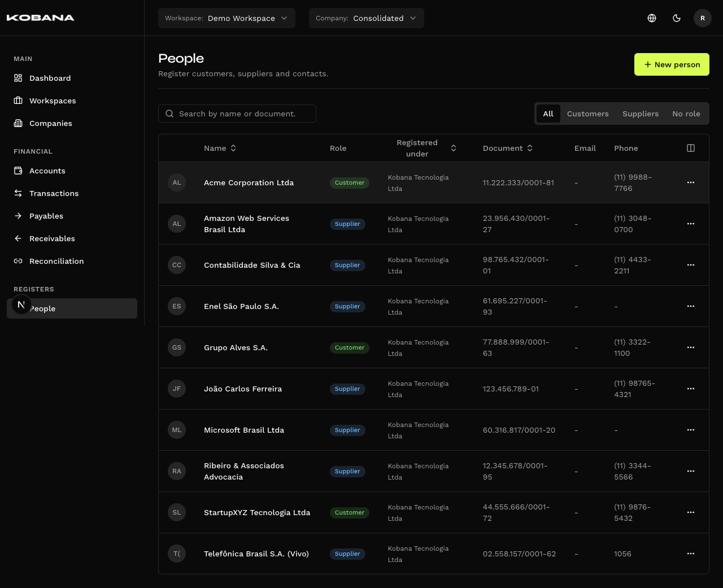Focus the search by name field
The image size is (723, 588).
pos(237,114)
